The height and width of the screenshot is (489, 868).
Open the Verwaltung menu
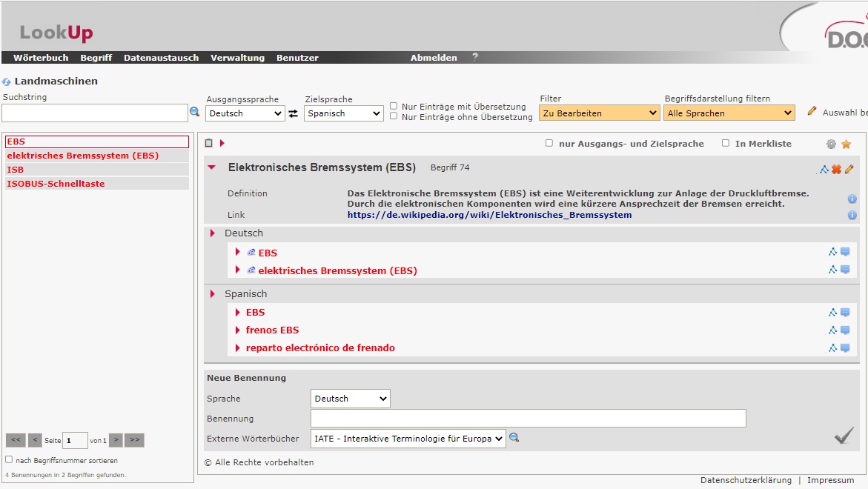pyautogui.click(x=237, y=58)
